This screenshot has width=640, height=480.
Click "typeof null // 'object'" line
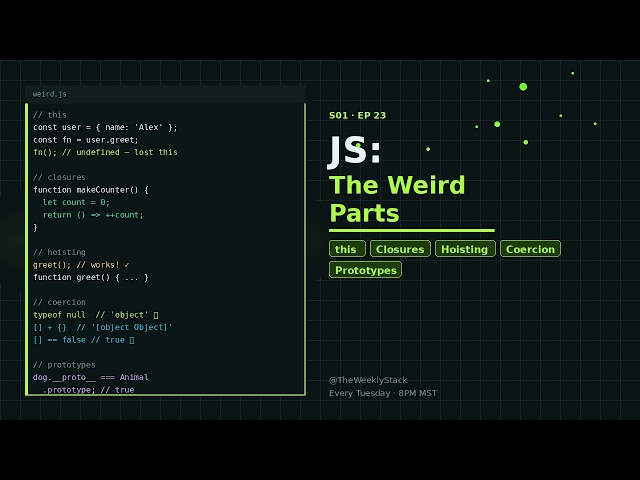(x=96, y=315)
